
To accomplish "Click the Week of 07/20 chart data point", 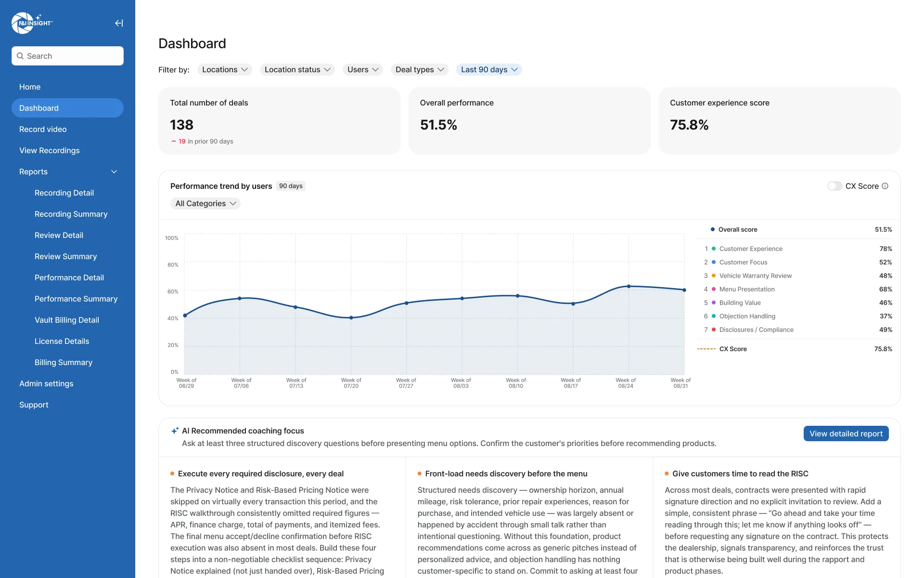I will point(351,318).
